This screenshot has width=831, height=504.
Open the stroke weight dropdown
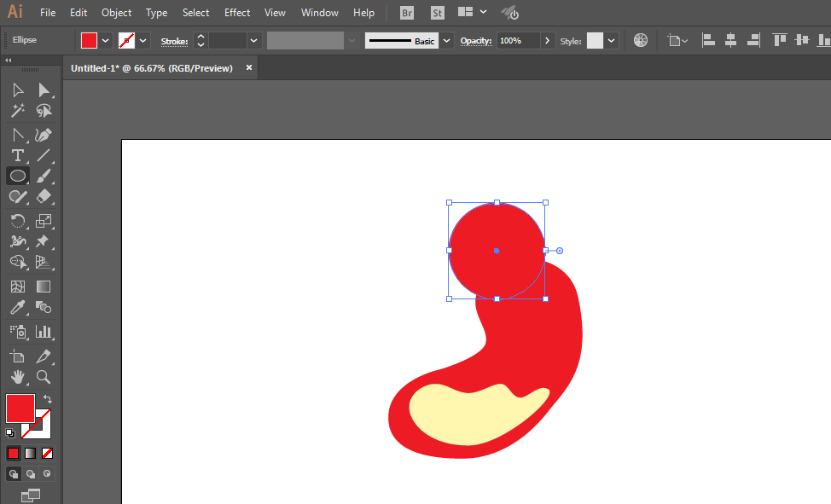click(x=253, y=41)
